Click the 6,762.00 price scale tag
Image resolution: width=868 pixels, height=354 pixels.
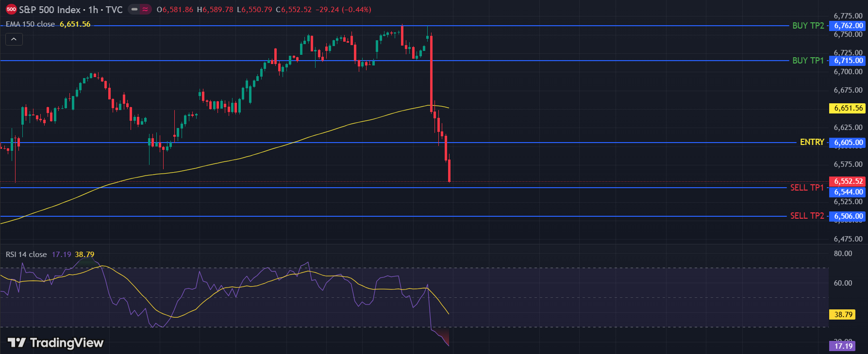click(x=848, y=26)
